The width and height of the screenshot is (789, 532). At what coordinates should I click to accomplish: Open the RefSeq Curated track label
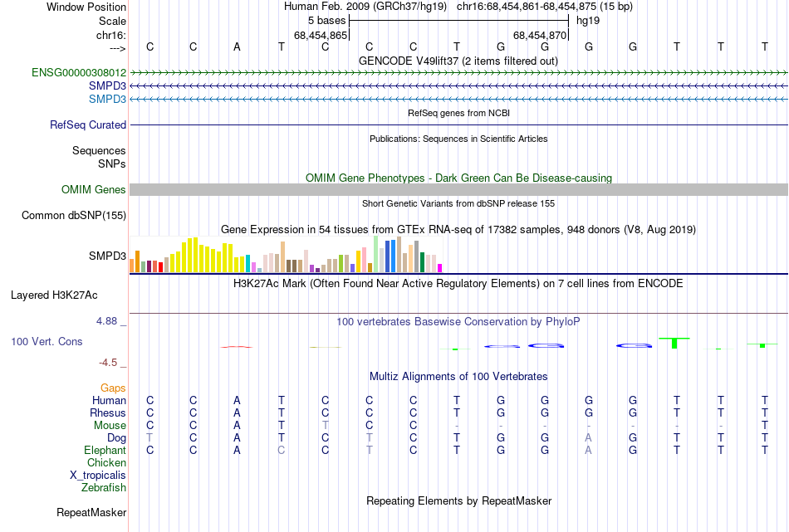[x=88, y=124]
